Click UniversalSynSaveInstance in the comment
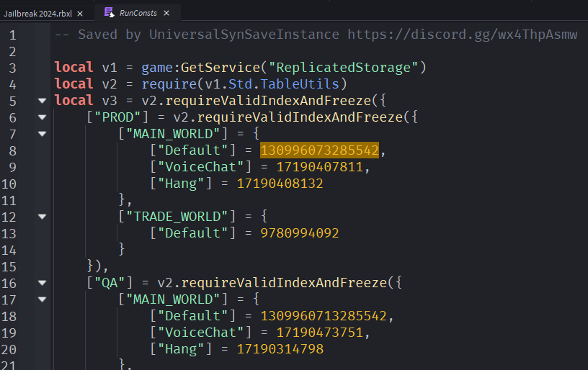 (x=244, y=35)
